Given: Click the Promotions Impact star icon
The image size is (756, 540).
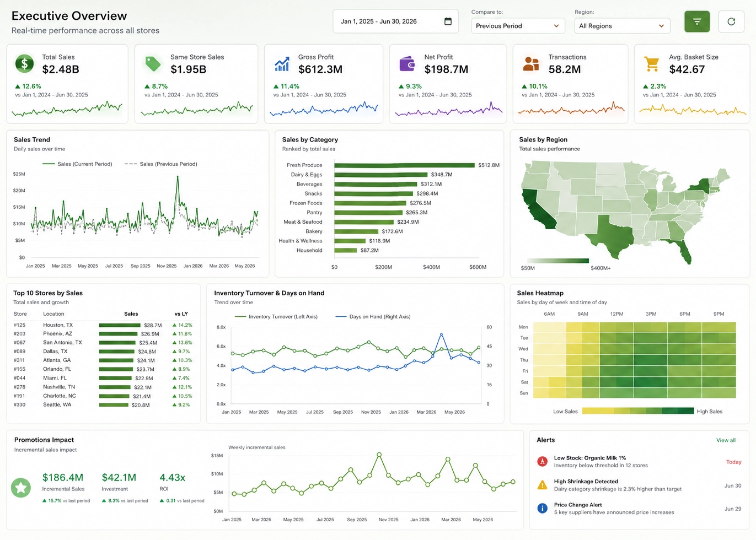Looking at the screenshot, I should pos(22,488).
